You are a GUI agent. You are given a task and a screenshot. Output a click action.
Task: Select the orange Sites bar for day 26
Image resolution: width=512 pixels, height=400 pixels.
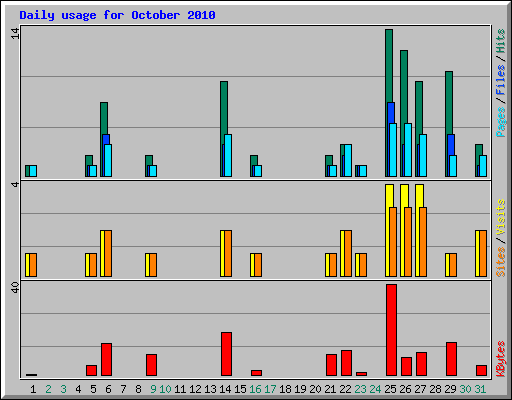tap(408, 242)
